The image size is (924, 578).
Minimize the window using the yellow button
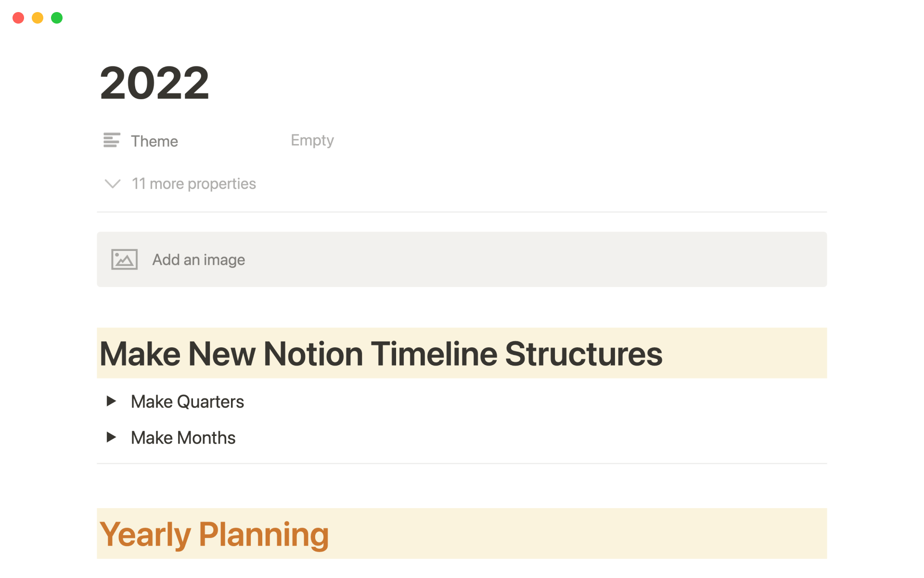click(38, 18)
